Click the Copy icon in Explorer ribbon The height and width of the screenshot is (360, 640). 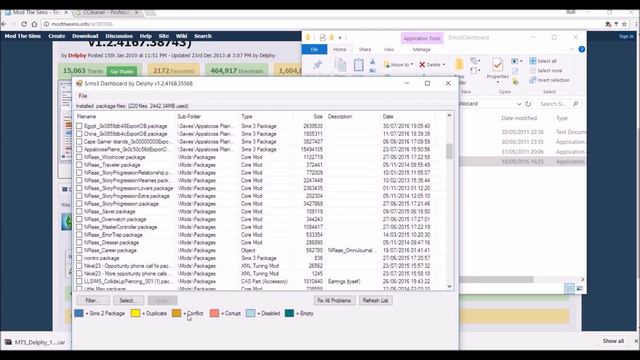340,65
